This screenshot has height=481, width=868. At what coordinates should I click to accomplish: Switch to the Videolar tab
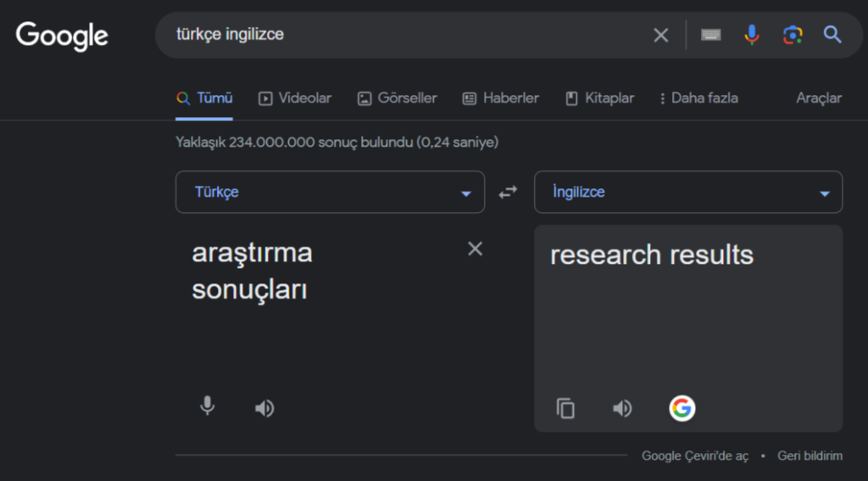coord(295,98)
